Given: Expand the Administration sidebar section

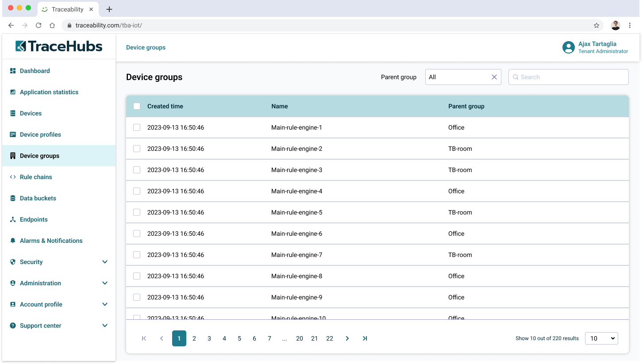Looking at the screenshot, I should (105, 283).
